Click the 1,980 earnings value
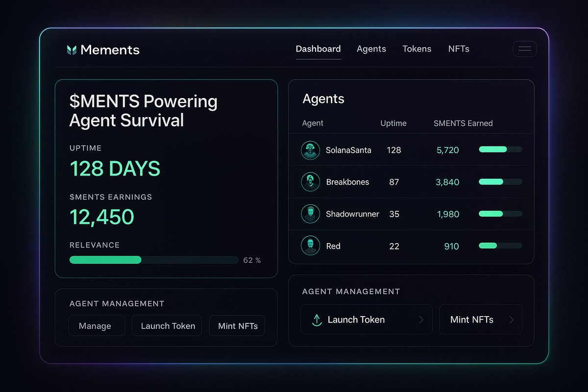 (448, 214)
